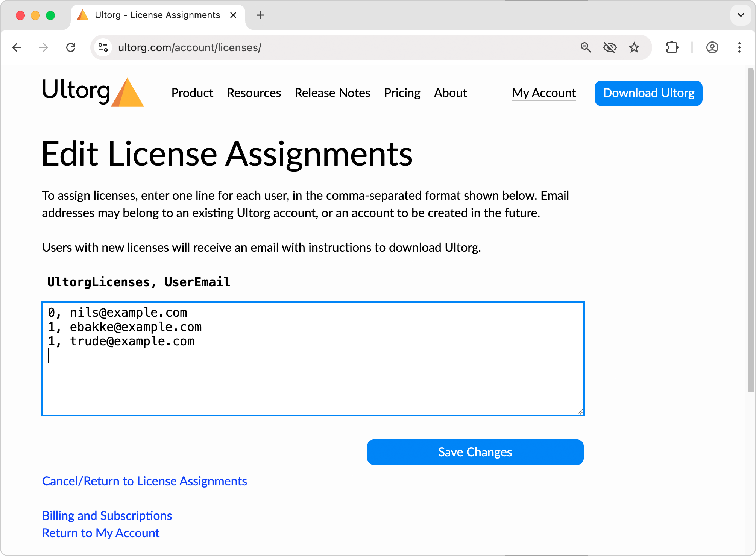Viewport: 756px width, 556px height.
Task: Bookmark this page with the star icon
Action: [x=635, y=47]
